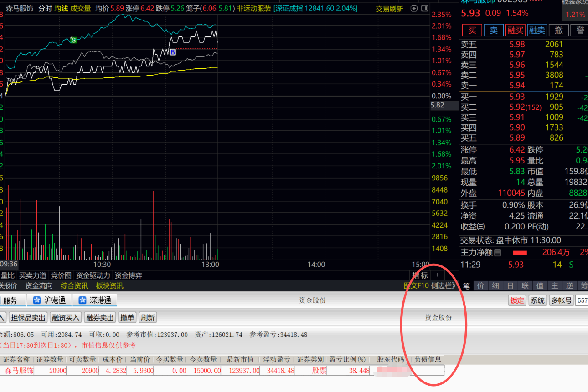Sort holdings by 证券名称 column header
The width and height of the screenshot is (588, 392).
(x=16, y=359)
